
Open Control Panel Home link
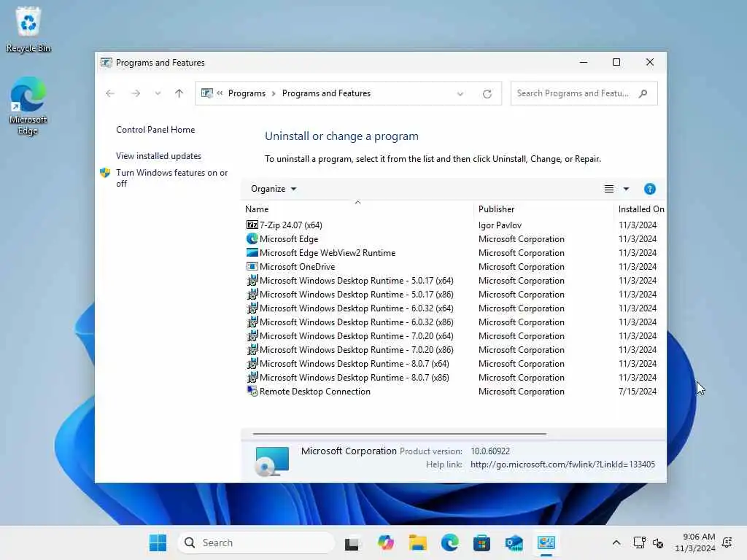(155, 130)
